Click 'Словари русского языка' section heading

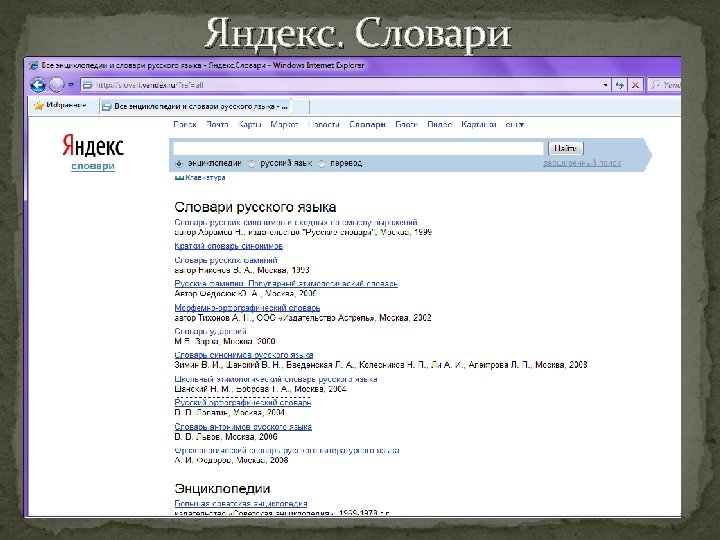pos(255,207)
